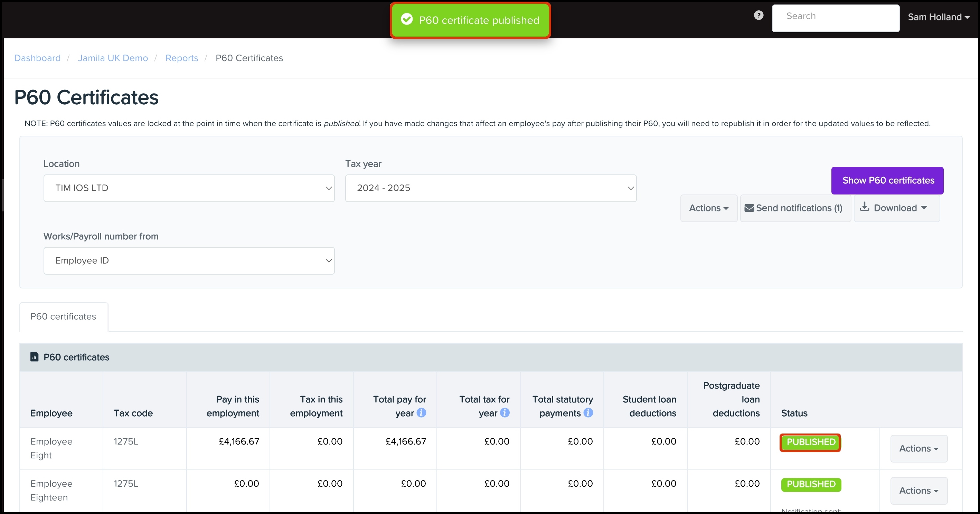Click the P60 certificates document icon
Viewport: 980px width, 514px height.
pos(34,357)
